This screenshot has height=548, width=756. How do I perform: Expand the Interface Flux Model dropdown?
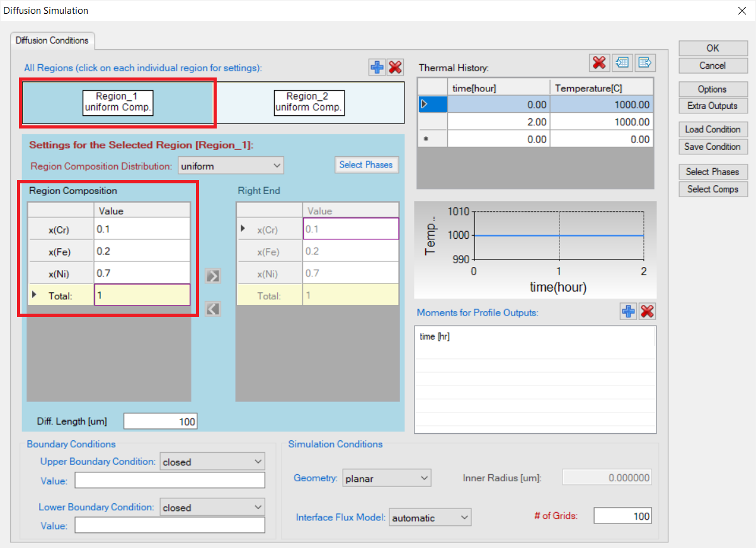coord(430,518)
